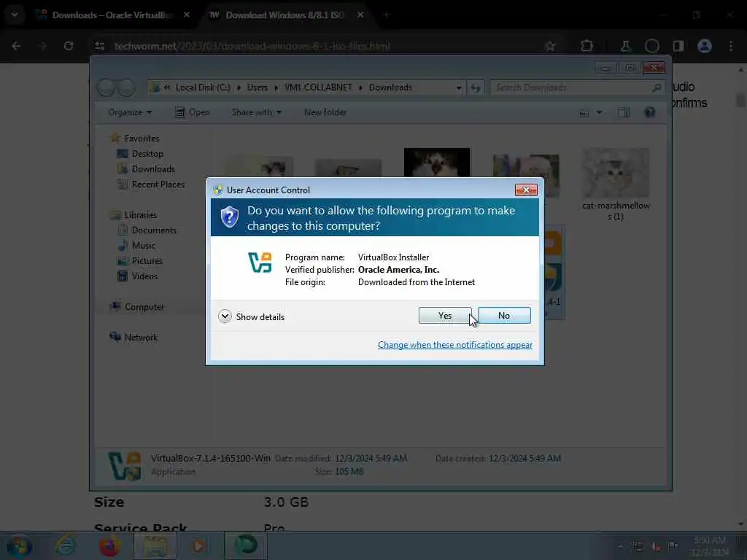
Task: Click Open in the Explorer toolbar
Action: [x=193, y=112]
